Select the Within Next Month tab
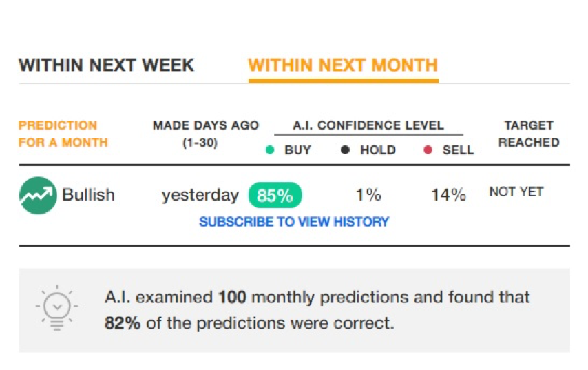The height and width of the screenshot is (370, 588). (343, 65)
